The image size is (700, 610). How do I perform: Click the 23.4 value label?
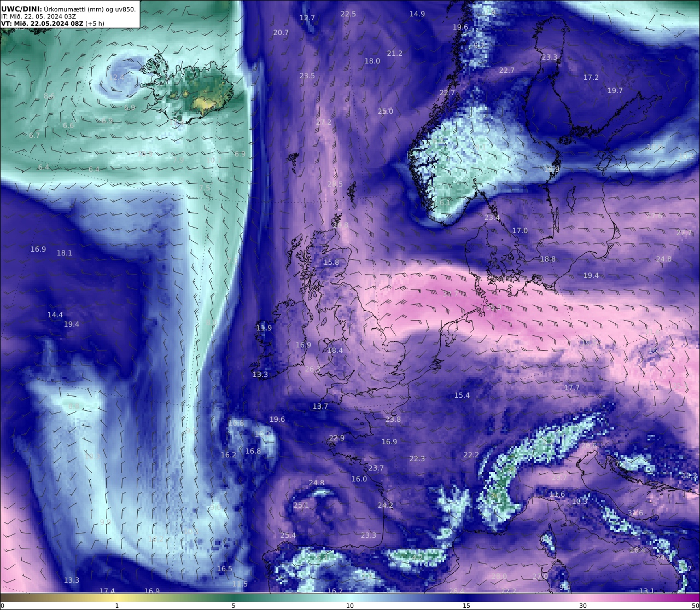[492, 218]
